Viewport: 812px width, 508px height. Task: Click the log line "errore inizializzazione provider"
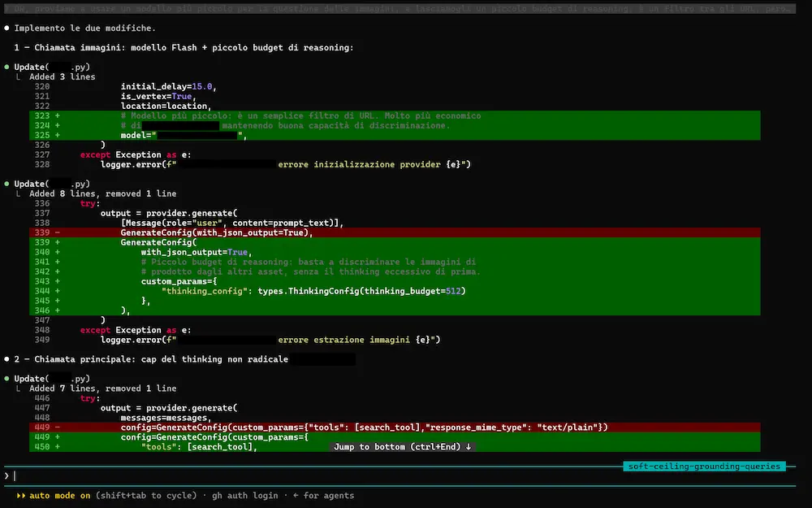[x=285, y=165]
